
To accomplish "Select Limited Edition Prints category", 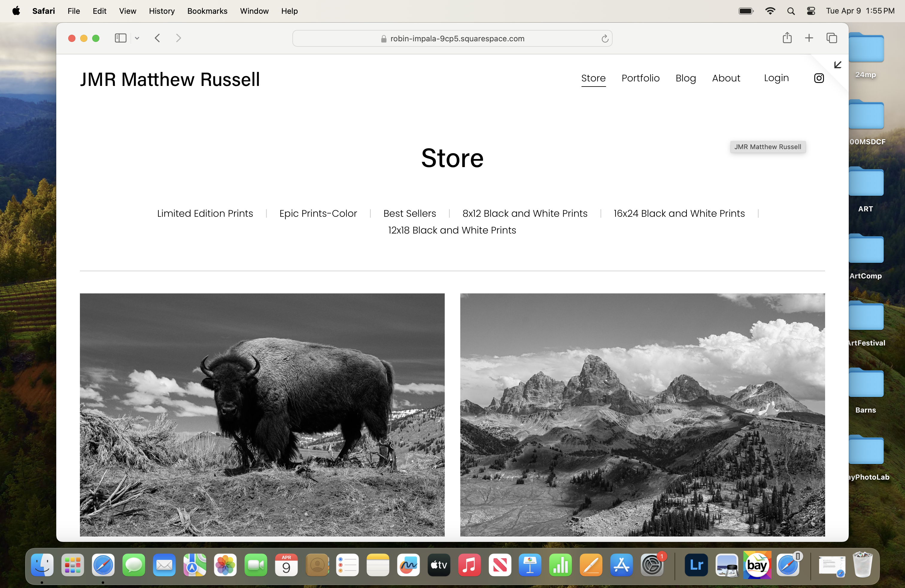I will point(205,213).
